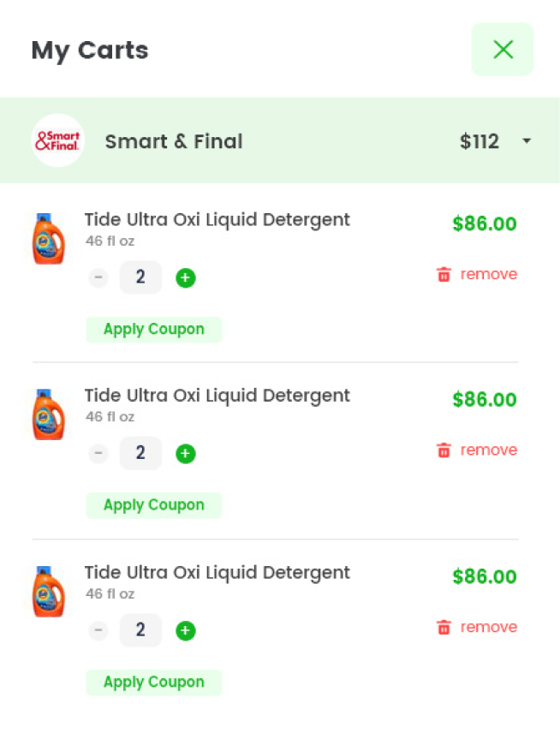Viewport: 560px width, 751px height.
Task: Select the Smart & Final store logo
Action: [57, 140]
